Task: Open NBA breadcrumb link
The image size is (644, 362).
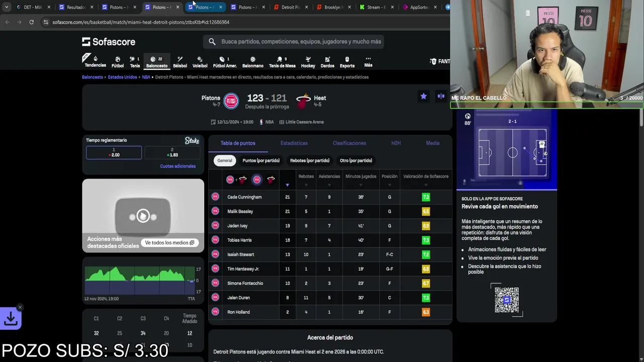Action: point(146,77)
